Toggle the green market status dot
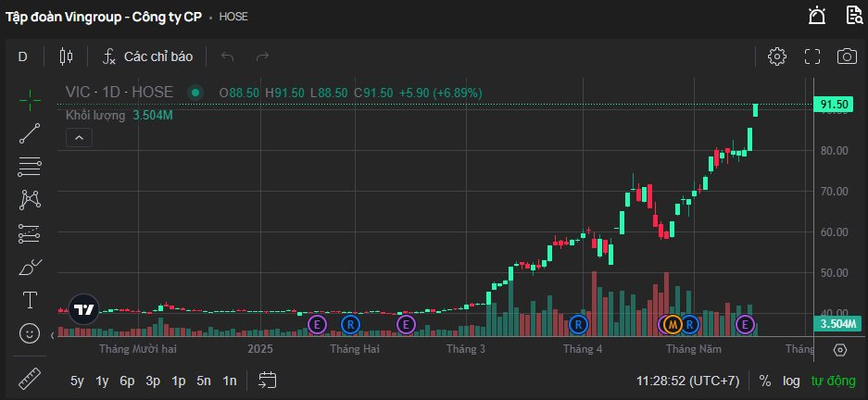Viewport: 868px width, 400px height. coord(195,93)
